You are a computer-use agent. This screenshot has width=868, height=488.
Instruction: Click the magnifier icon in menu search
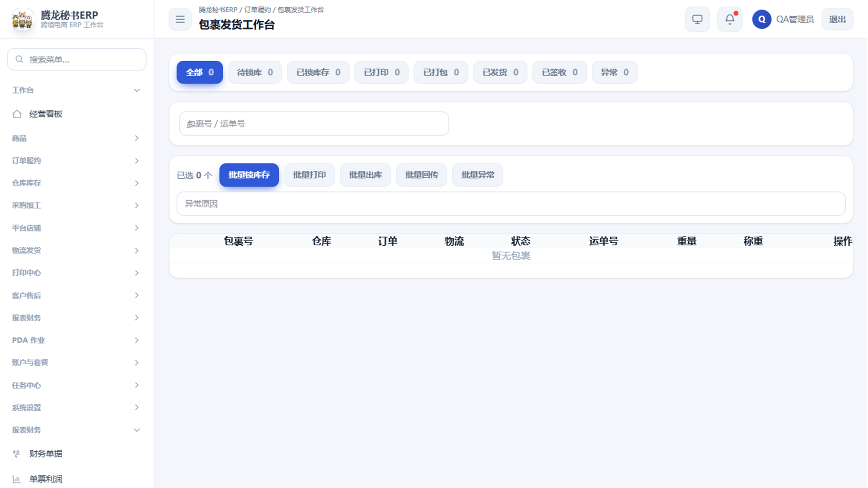[19, 59]
